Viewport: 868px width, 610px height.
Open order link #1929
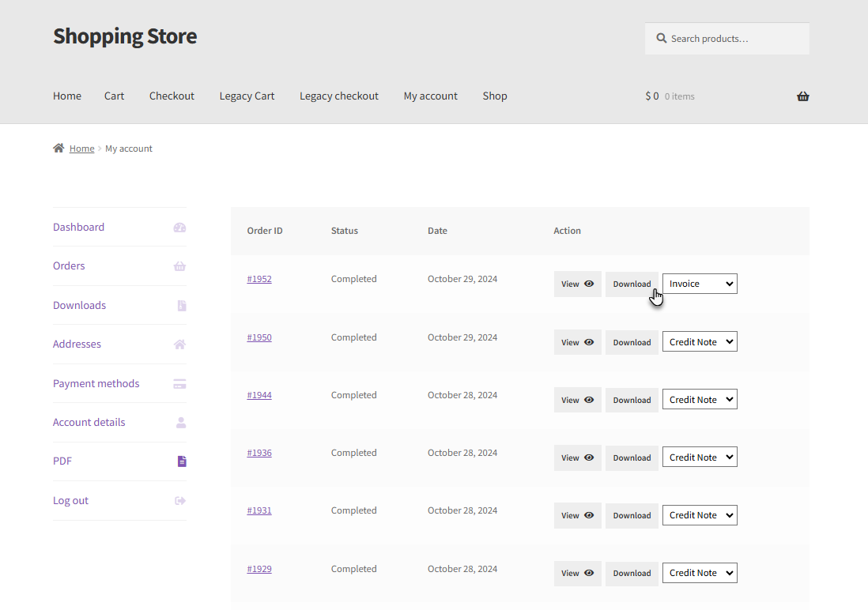tap(259, 569)
